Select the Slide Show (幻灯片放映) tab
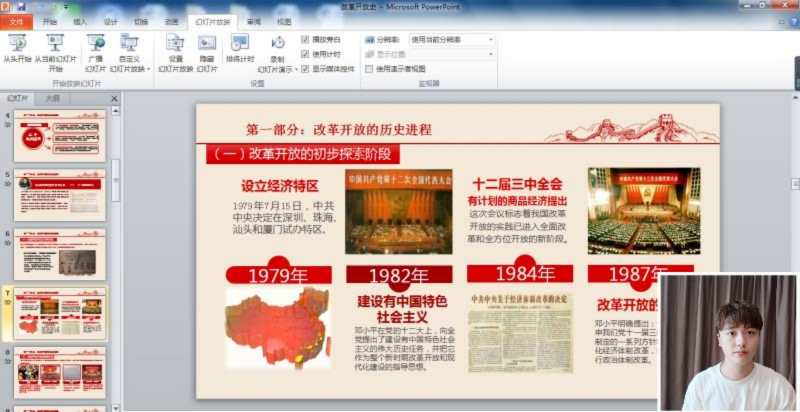This screenshot has height=412, width=800. pyautogui.click(x=212, y=22)
